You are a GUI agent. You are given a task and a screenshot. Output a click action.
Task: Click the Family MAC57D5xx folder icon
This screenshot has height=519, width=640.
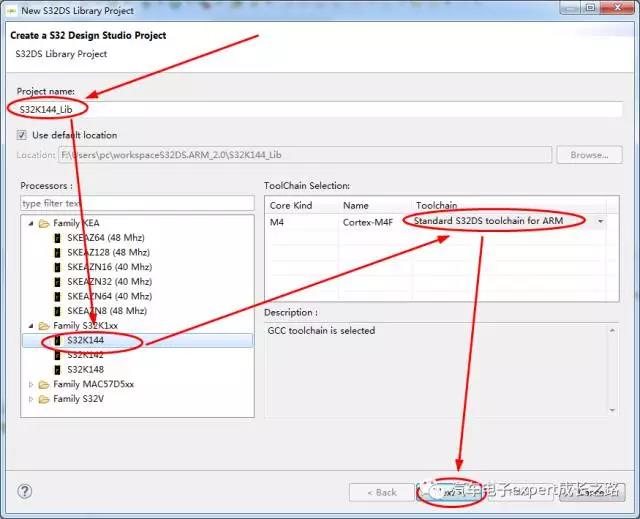44,384
